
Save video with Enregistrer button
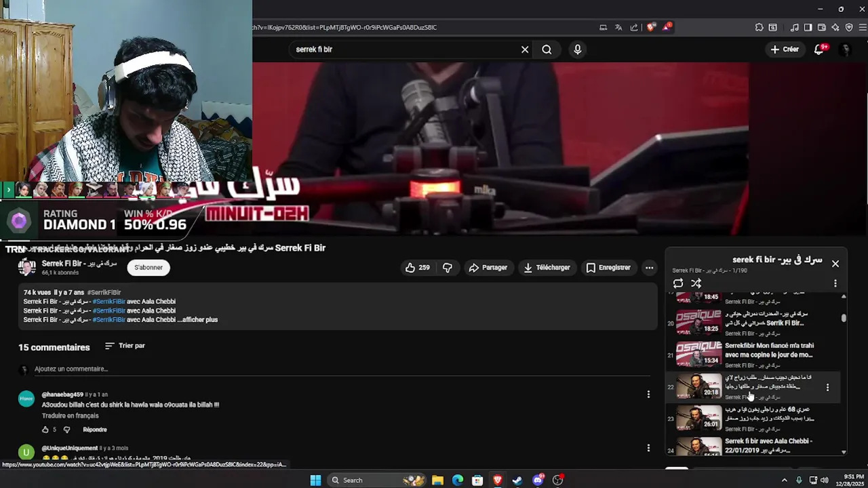click(608, 268)
